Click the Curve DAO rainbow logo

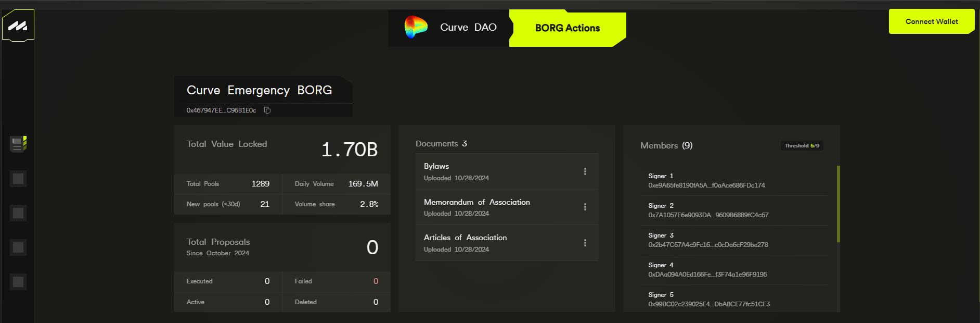tap(416, 27)
